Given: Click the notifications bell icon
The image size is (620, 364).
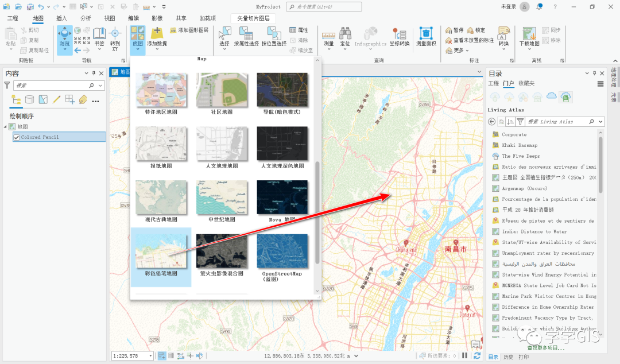Looking at the screenshot, I should (x=539, y=7).
